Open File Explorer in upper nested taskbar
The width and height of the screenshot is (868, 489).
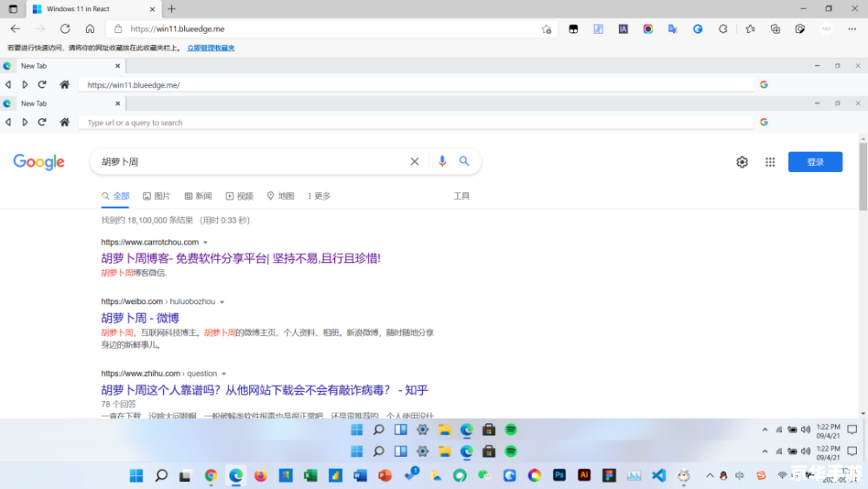tap(444, 430)
